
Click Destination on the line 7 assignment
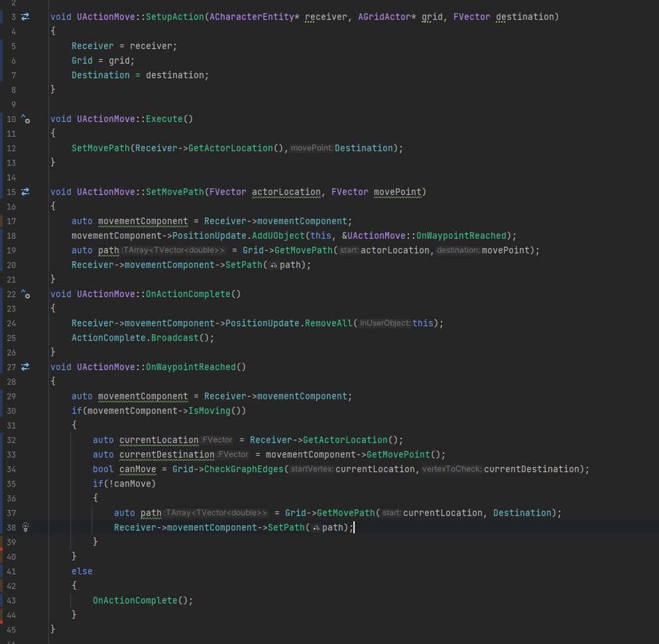pos(101,75)
